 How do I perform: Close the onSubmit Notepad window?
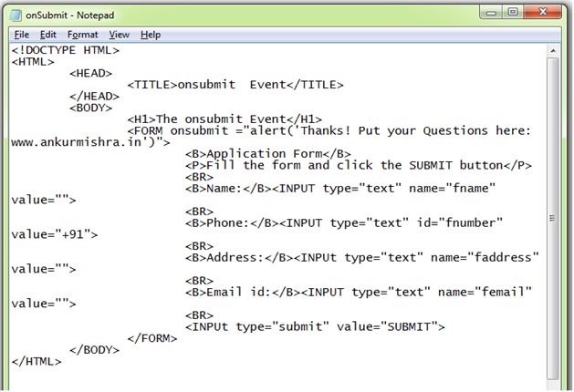click(543, 12)
